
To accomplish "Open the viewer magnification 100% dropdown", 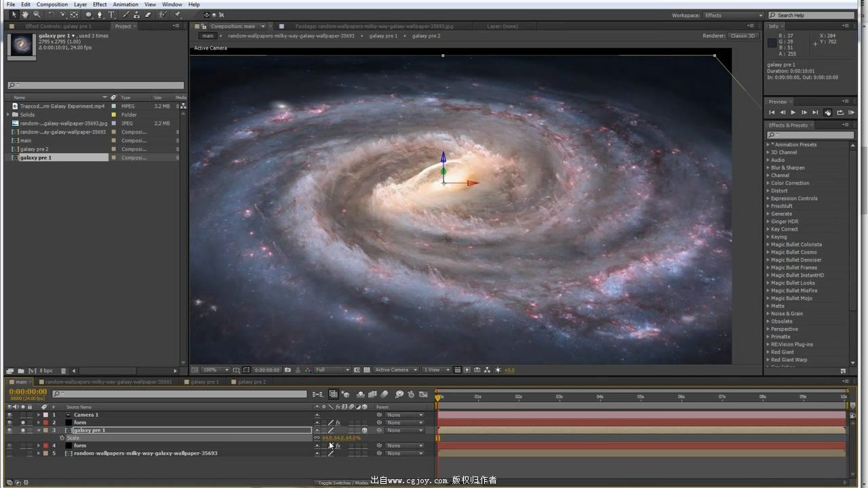I will 215,370.
